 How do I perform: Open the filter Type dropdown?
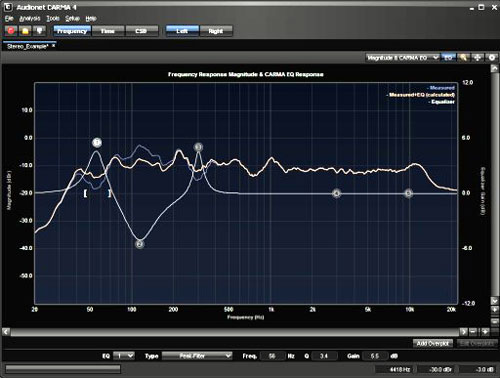pos(197,356)
